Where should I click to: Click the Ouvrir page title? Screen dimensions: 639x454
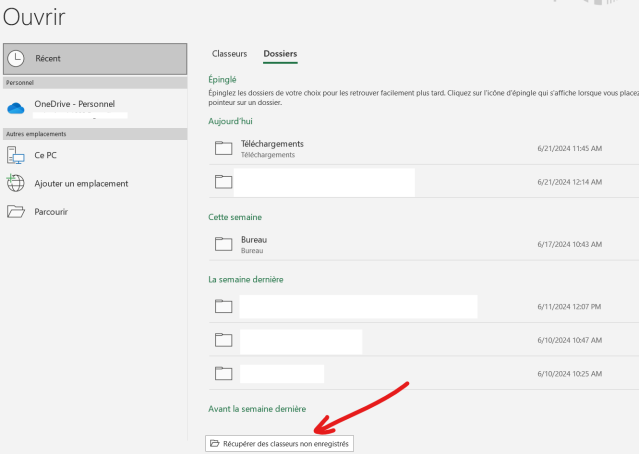(34, 18)
